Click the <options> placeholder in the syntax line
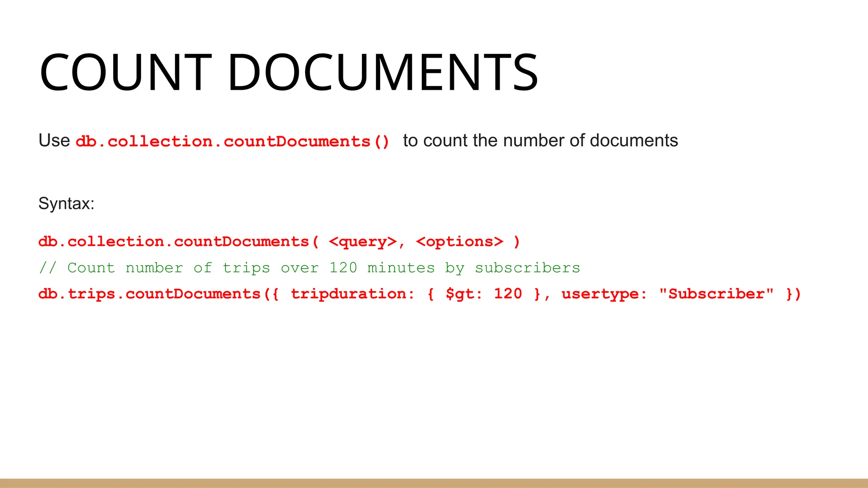This screenshot has width=868, height=488. 459,242
